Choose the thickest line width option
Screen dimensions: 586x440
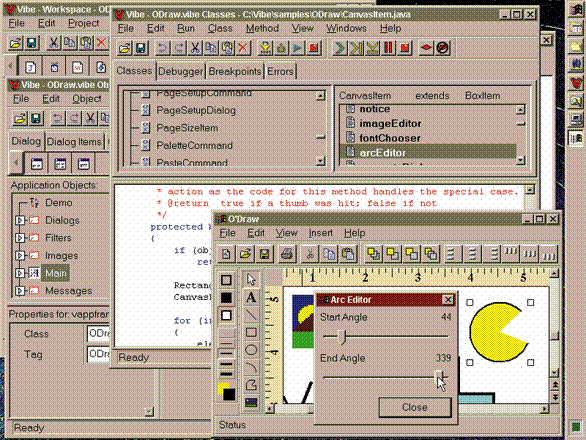coord(226,373)
